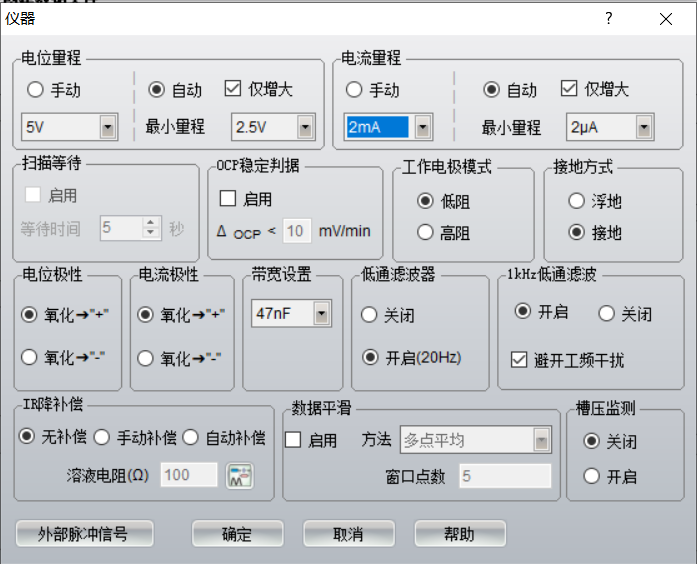Toggle 避开工频干扰 checkbox
The width and height of the screenshot is (697, 564).
(x=519, y=360)
